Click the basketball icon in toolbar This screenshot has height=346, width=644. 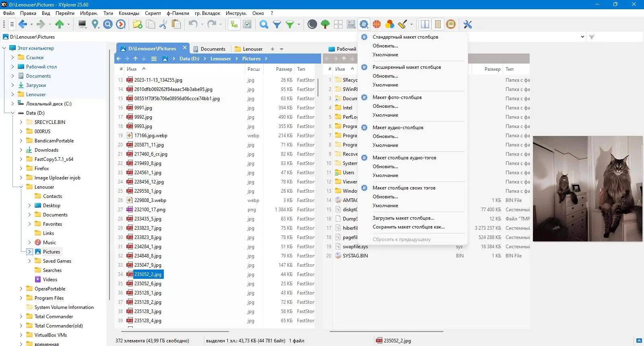377,25
